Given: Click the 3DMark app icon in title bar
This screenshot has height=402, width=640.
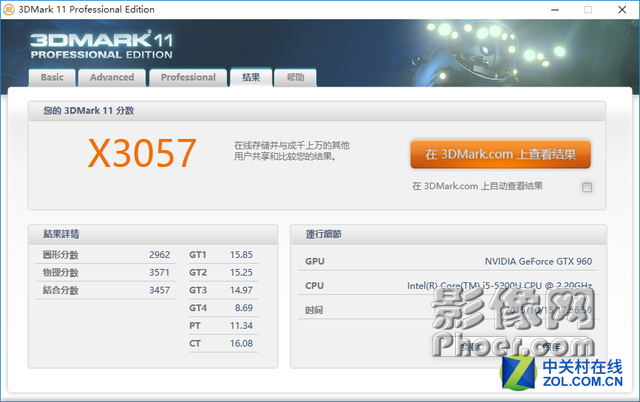Looking at the screenshot, I should click(9, 9).
